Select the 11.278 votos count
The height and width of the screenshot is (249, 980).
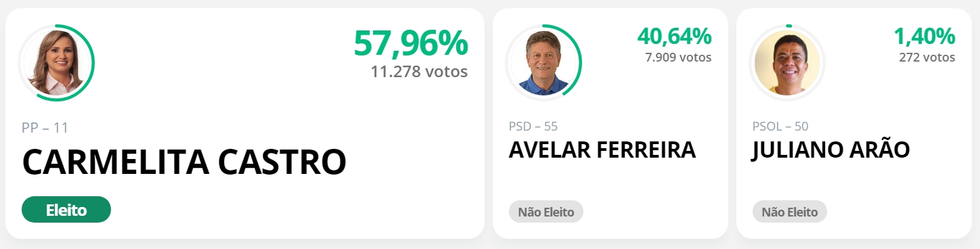tap(419, 71)
